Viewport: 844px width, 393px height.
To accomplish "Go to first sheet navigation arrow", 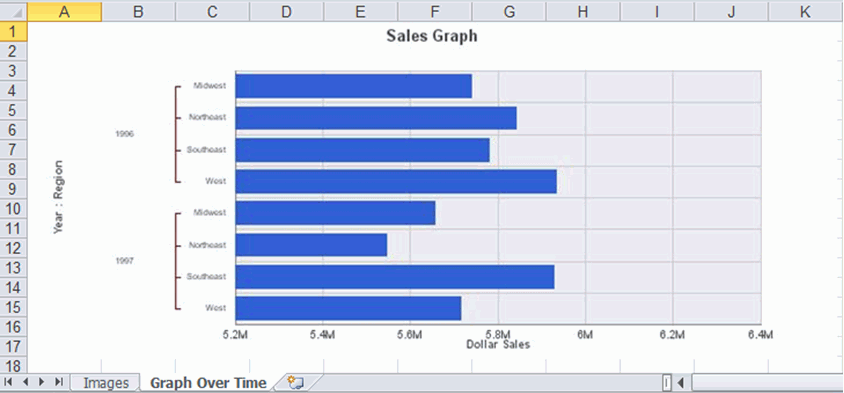I will click(9, 382).
